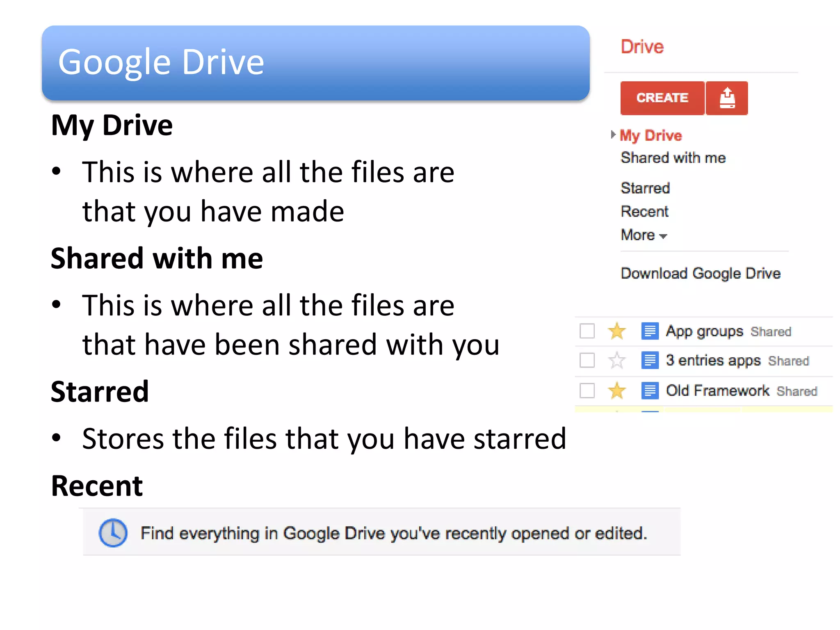Image resolution: width=840 pixels, height=630 pixels.
Task: Open the 3 entries apps file
Action: click(x=713, y=361)
